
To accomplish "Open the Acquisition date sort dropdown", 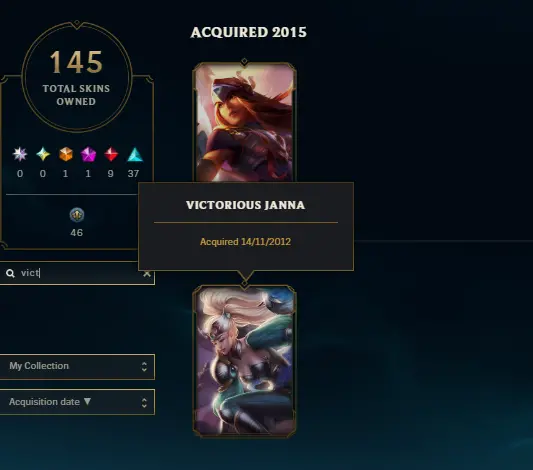I will tap(77, 402).
